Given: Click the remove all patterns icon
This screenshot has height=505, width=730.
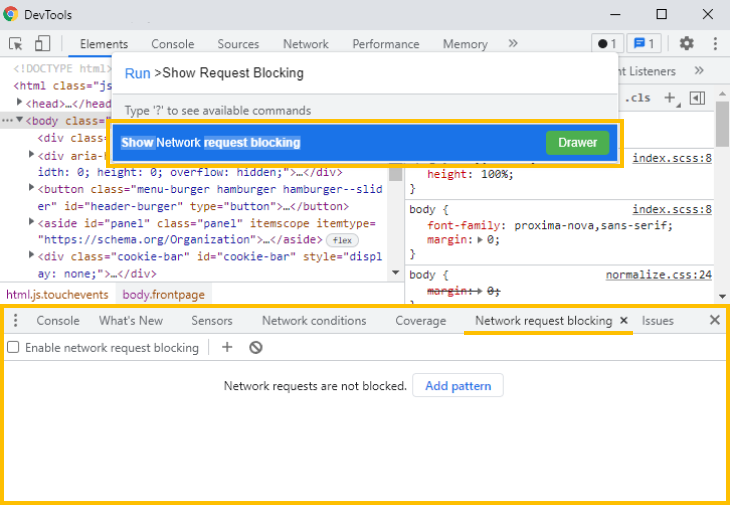Looking at the screenshot, I should pyautogui.click(x=256, y=347).
